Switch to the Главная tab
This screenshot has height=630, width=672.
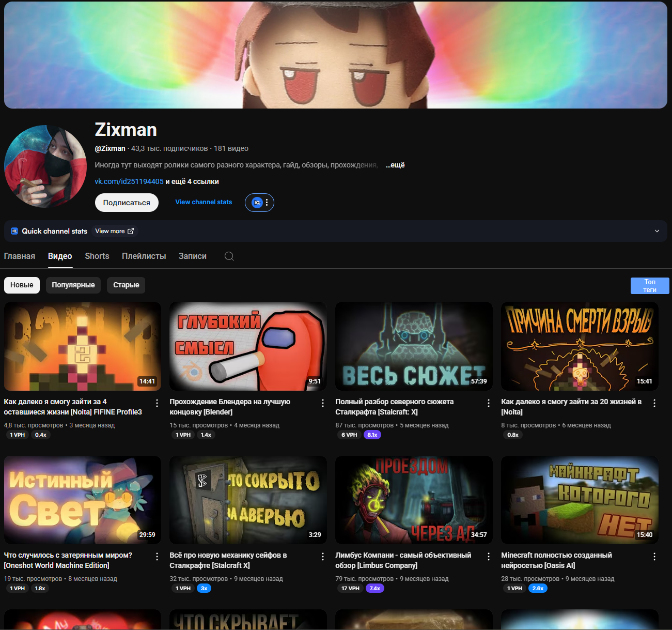(x=20, y=256)
